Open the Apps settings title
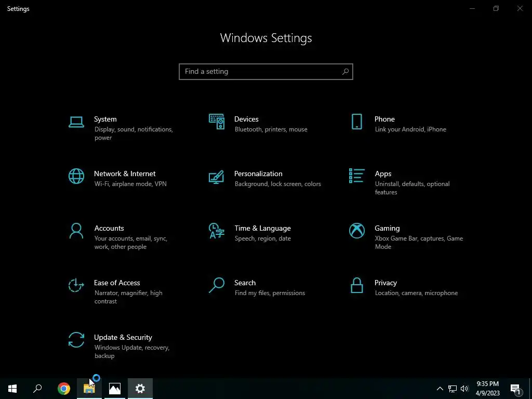 point(383,174)
